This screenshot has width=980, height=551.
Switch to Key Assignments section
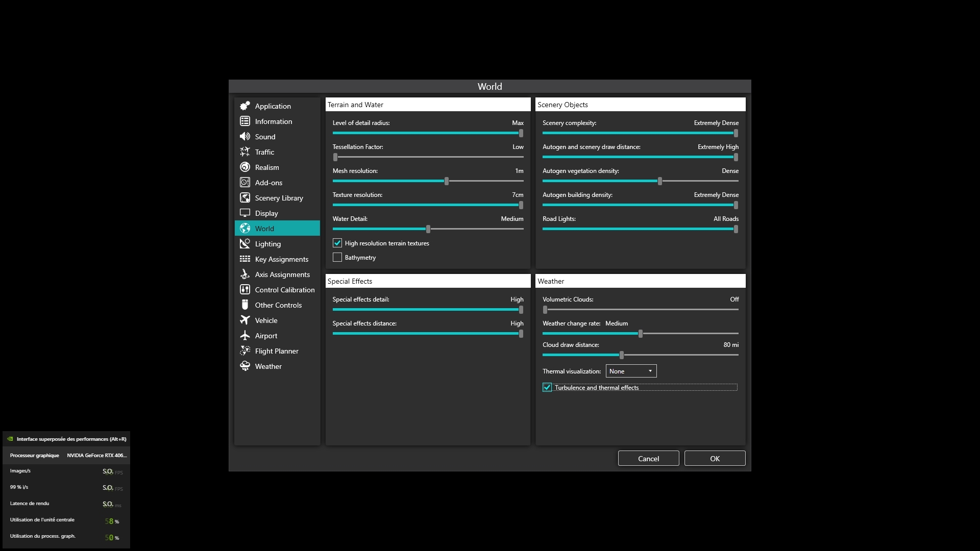281,259
